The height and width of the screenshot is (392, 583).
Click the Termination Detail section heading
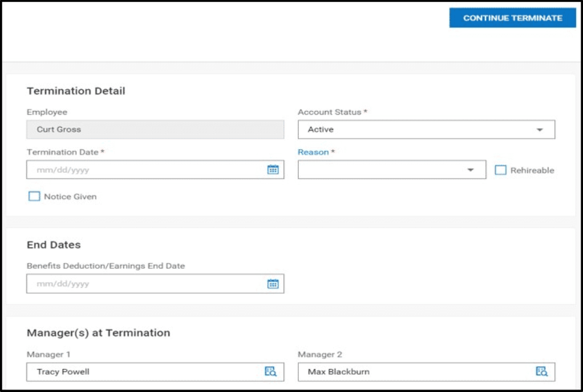coord(76,91)
